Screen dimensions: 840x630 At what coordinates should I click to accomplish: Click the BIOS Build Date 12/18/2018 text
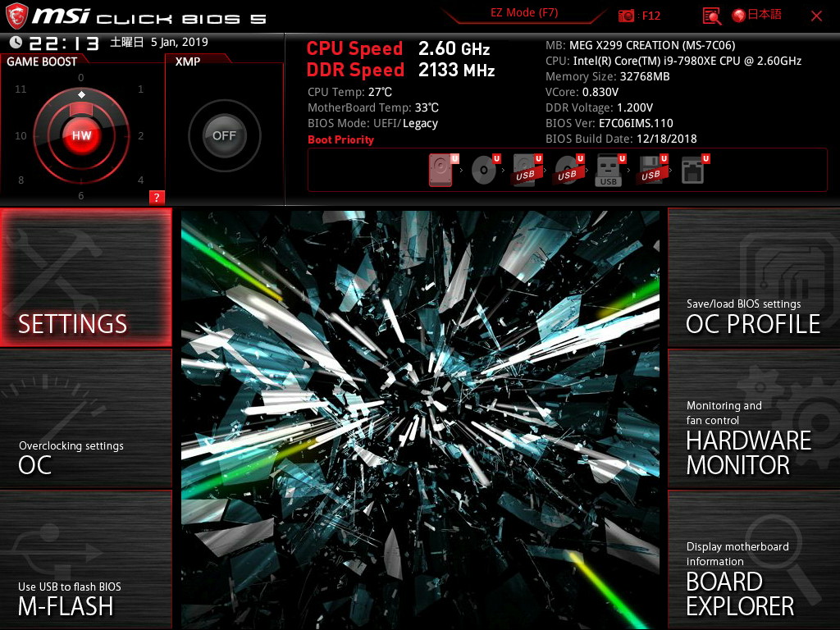pos(621,139)
